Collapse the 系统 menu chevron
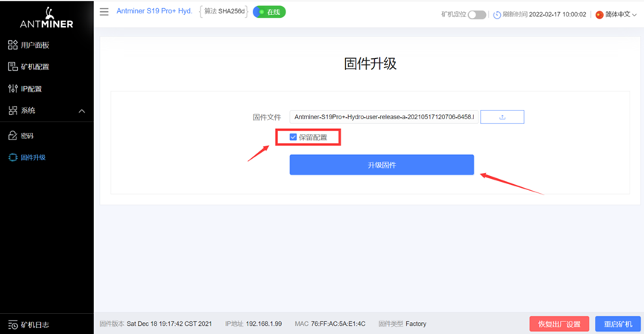Viewport: 644px width, 334px height. click(x=82, y=111)
